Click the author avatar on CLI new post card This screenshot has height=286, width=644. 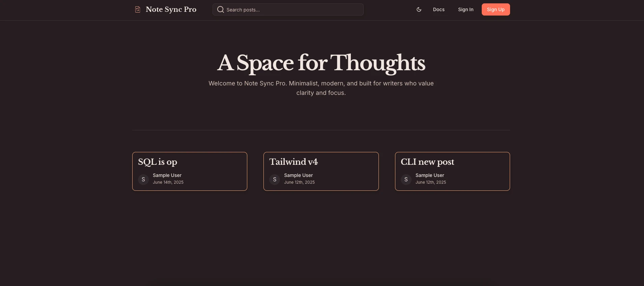(406, 179)
